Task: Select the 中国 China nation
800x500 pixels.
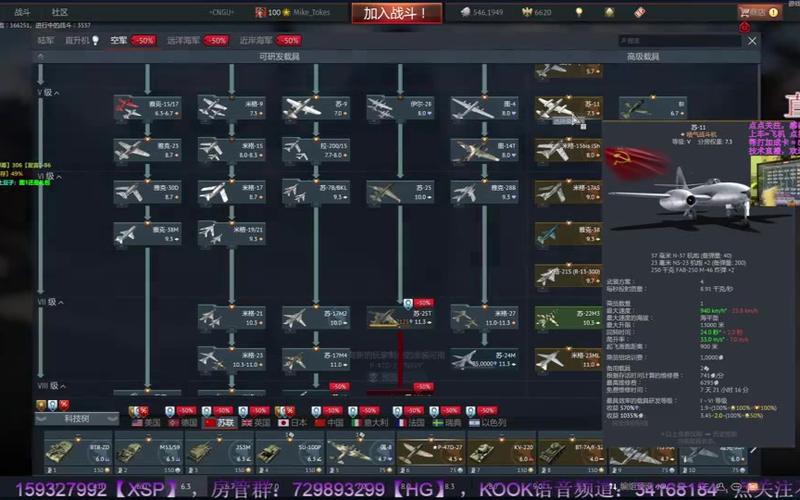Action: click(329, 423)
